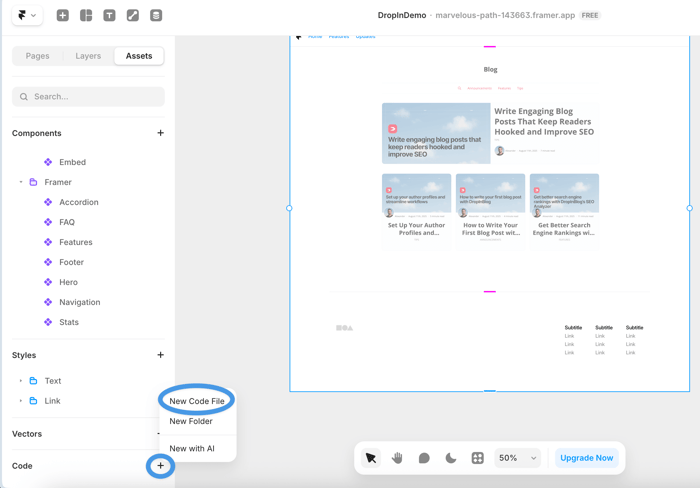Switch to the Pages tab
The width and height of the screenshot is (700, 488).
[x=38, y=56]
